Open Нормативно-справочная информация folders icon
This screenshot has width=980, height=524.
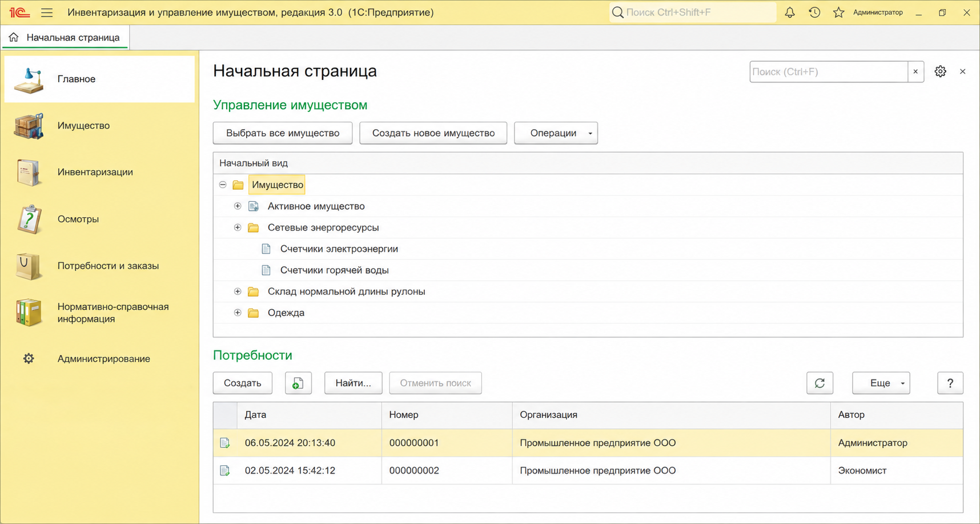(29, 313)
